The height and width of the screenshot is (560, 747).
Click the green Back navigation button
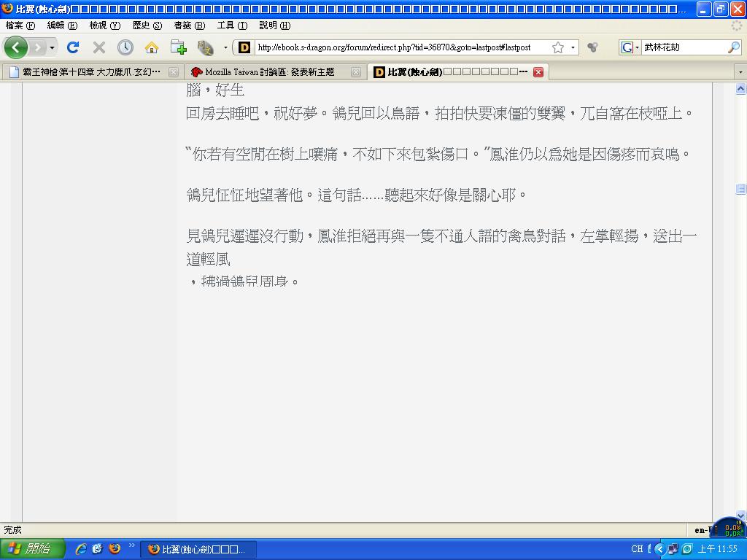tap(16, 47)
